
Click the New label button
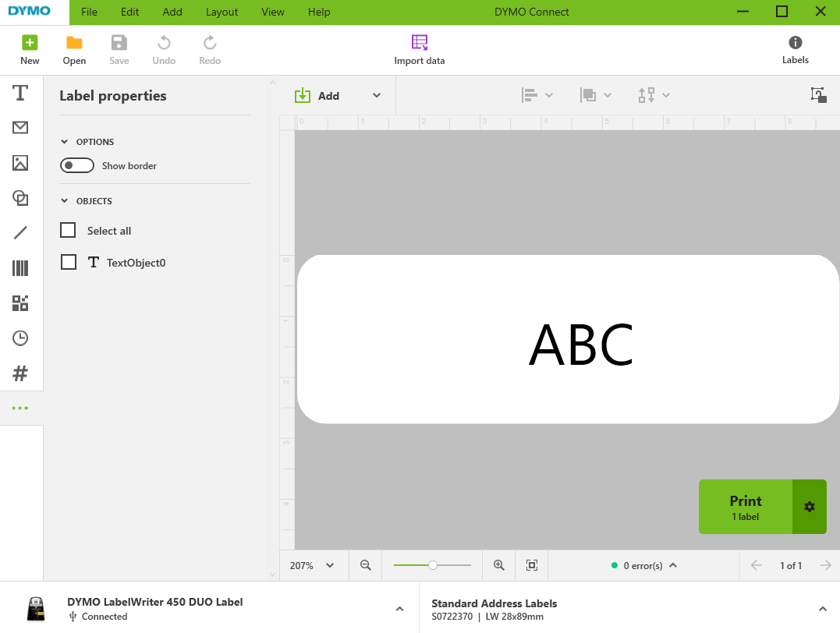click(30, 50)
